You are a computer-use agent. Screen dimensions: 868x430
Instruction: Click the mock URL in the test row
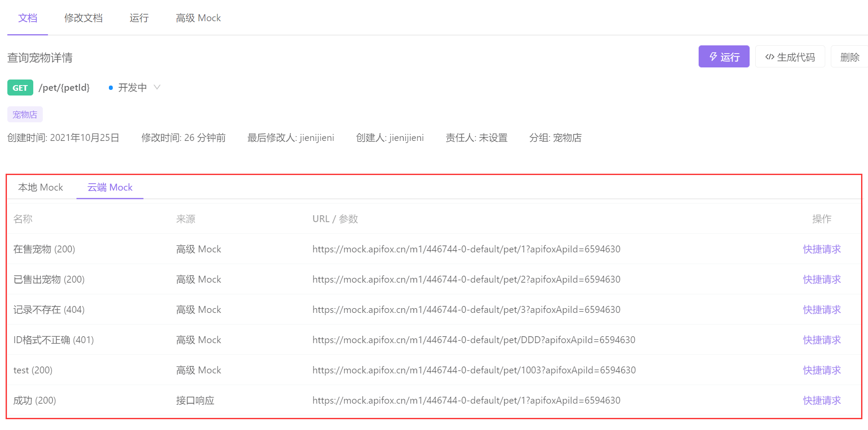point(474,370)
